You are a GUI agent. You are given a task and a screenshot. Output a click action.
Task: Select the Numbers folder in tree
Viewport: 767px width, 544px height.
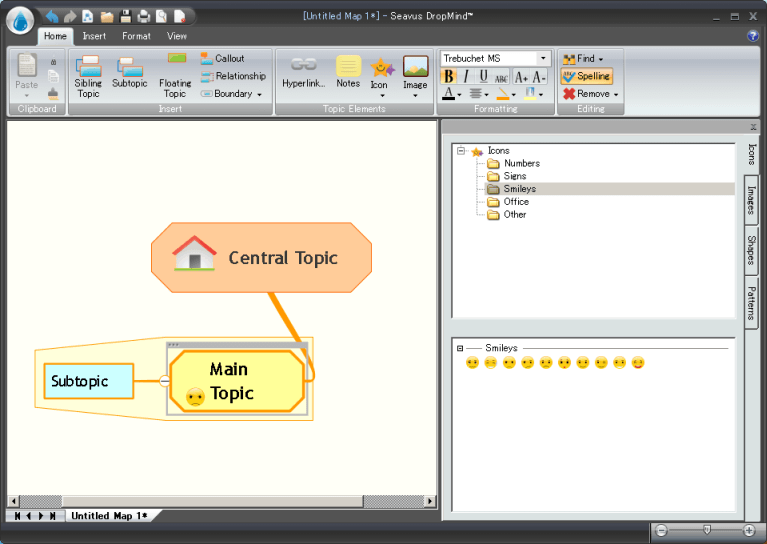[521, 163]
